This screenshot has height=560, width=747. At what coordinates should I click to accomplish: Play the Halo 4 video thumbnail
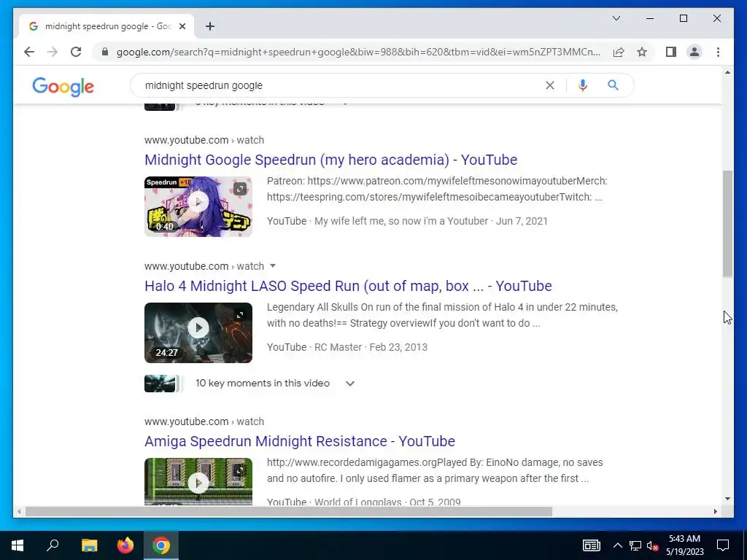pyautogui.click(x=198, y=327)
